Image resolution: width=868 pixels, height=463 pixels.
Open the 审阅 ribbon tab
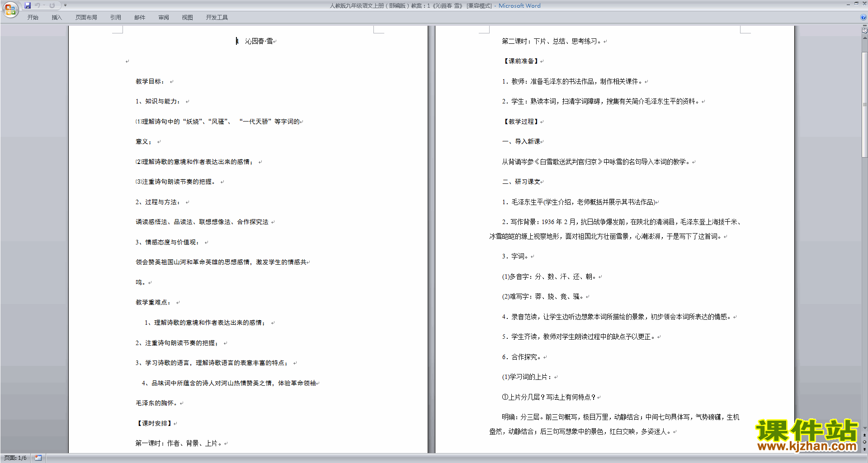[164, 18]
